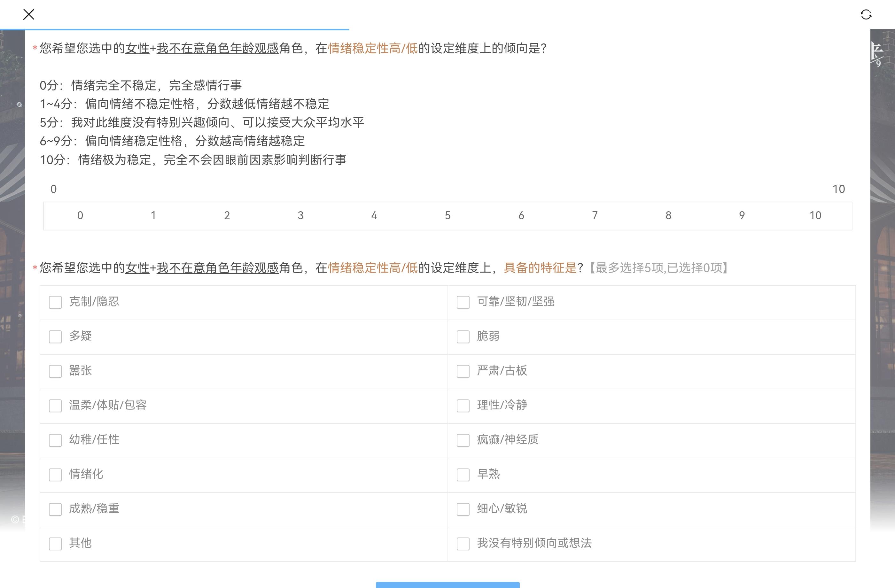Check the 嚣张 option

click(x=55, y=371)
